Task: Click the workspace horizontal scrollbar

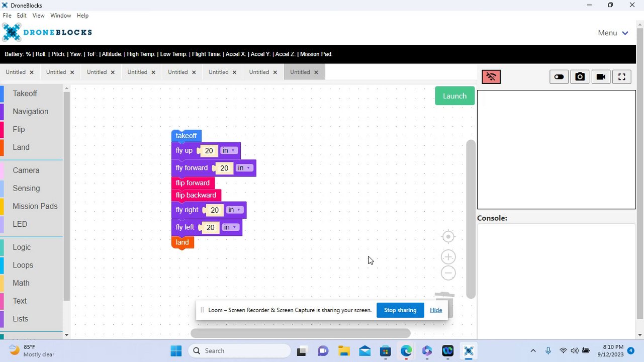Action: (300, 333)
